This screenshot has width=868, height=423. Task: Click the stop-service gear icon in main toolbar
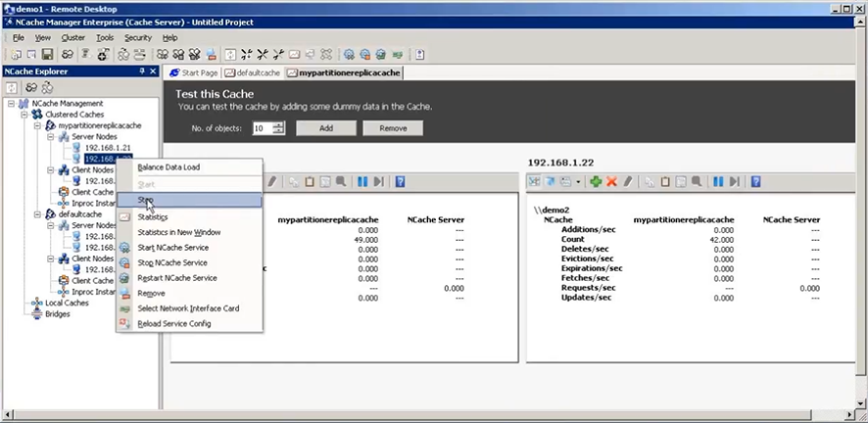tap(364, 54)
